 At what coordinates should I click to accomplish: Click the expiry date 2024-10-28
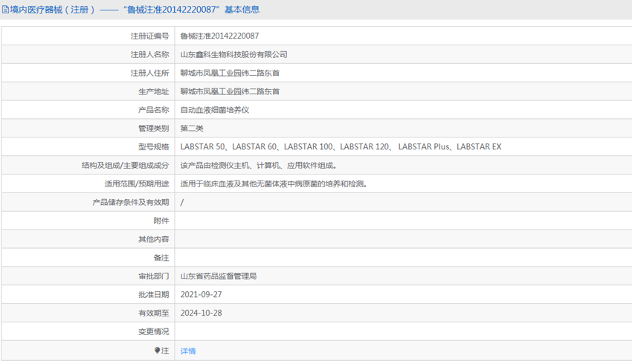point(201,313)
